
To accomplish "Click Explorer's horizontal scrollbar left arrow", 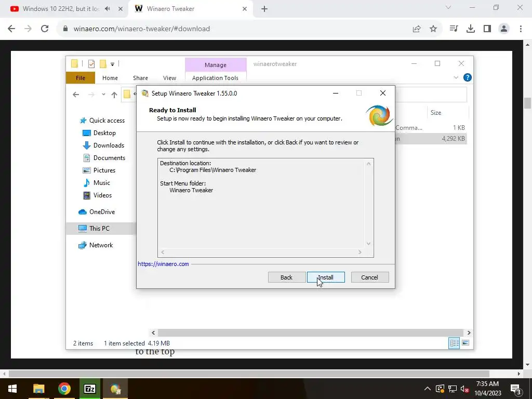I will (x=153, y=333).
